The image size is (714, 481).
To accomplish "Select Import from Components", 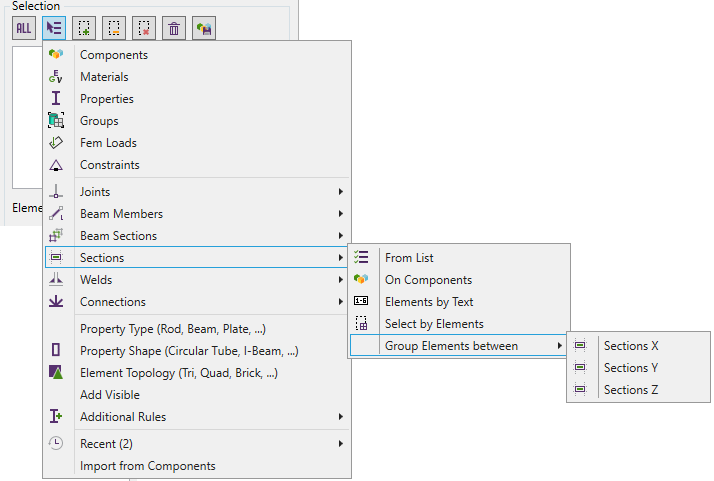I will (147, 466).
